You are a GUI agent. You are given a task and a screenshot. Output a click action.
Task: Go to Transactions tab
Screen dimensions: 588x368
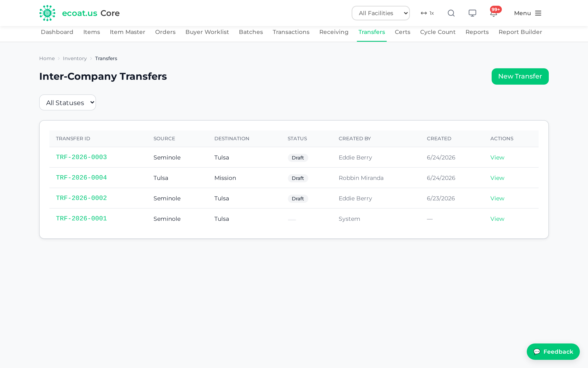pos(291,32)
